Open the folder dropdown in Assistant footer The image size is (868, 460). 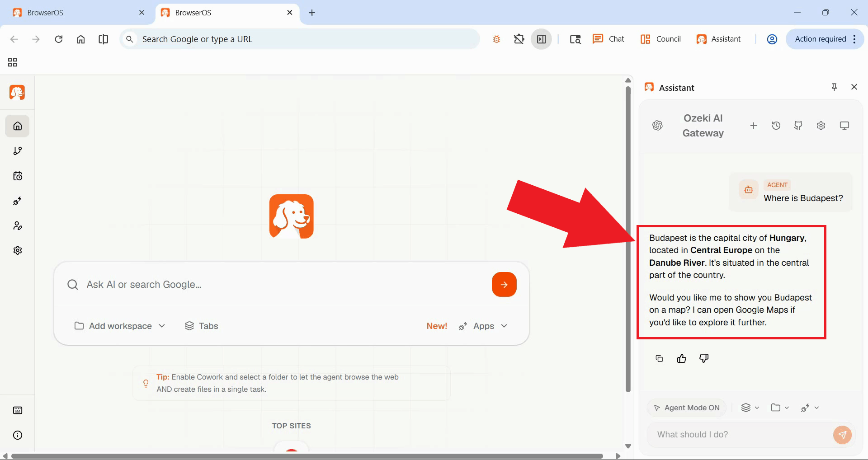point(780,408)
